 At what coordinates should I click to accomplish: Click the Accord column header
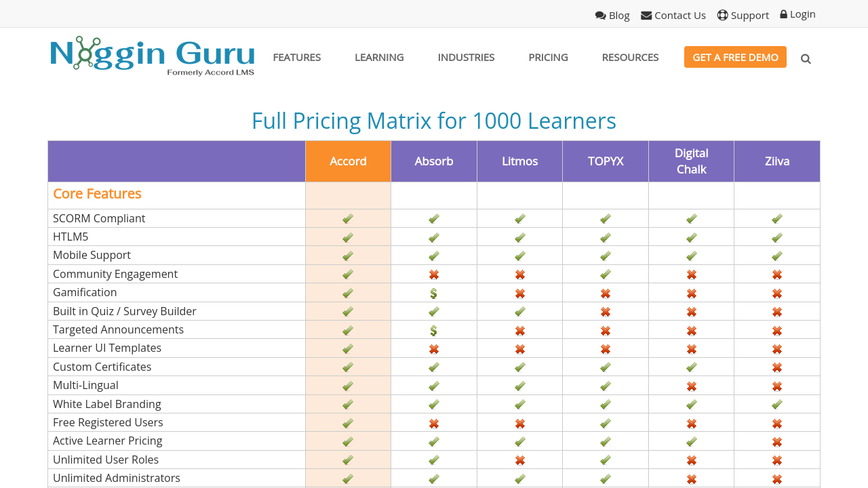coord(348,161)
